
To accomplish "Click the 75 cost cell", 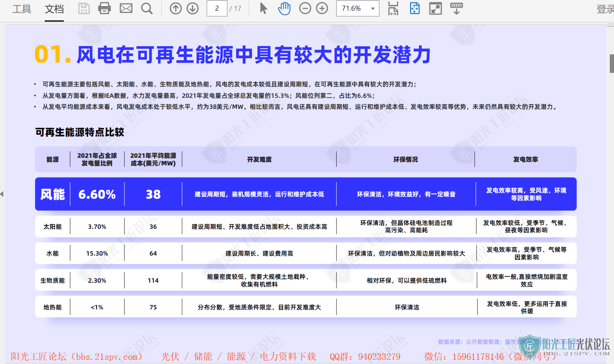I will pos(153,307).
